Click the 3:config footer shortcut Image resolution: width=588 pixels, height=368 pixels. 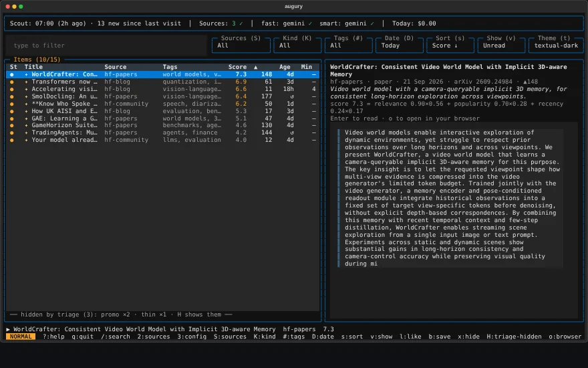coord(192,337)
